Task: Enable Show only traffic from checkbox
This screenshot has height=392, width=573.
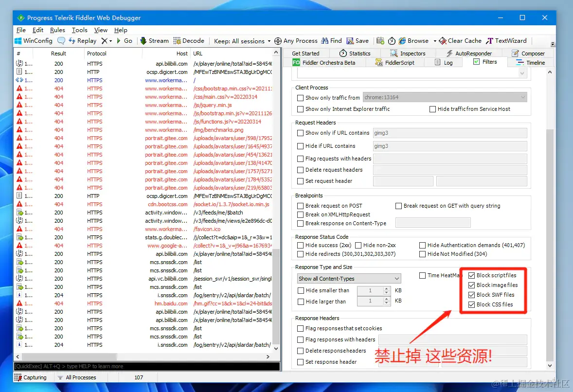Action: [301, 98]
